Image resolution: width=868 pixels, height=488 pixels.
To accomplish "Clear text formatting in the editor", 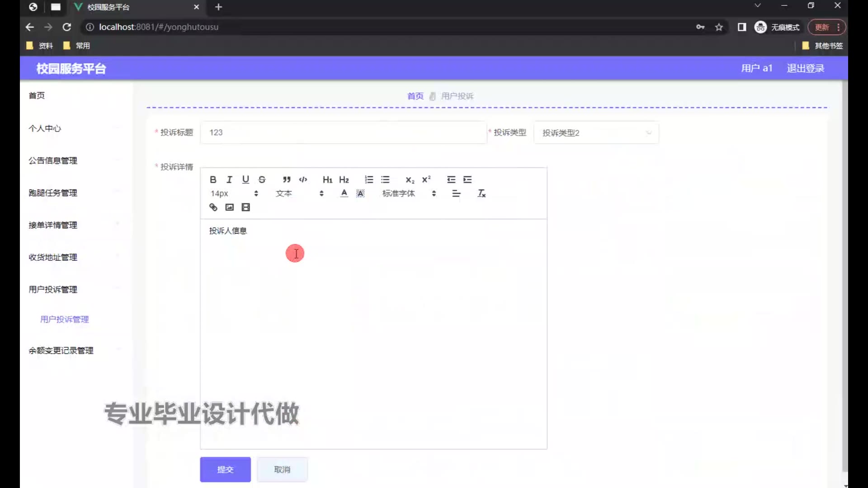I will (481, 193).
